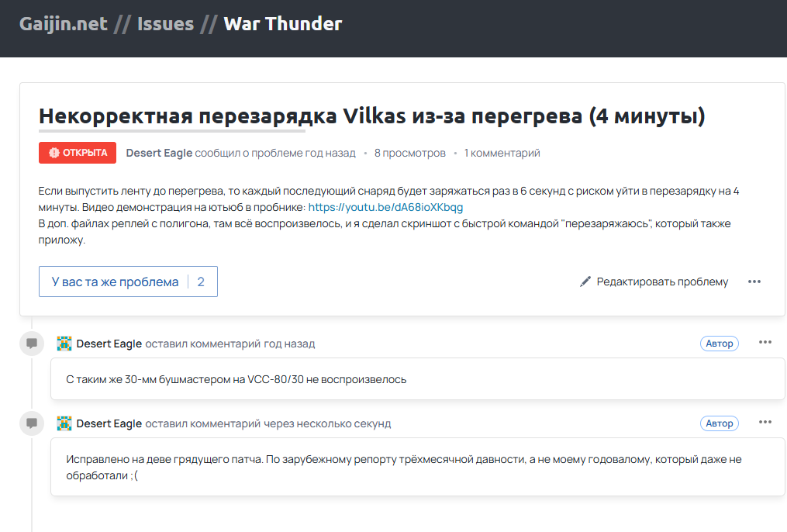Open the Desert Eagle reporter profile in the issue header
The width and height of the screenshot is (787, 532).
pos(159,153)
